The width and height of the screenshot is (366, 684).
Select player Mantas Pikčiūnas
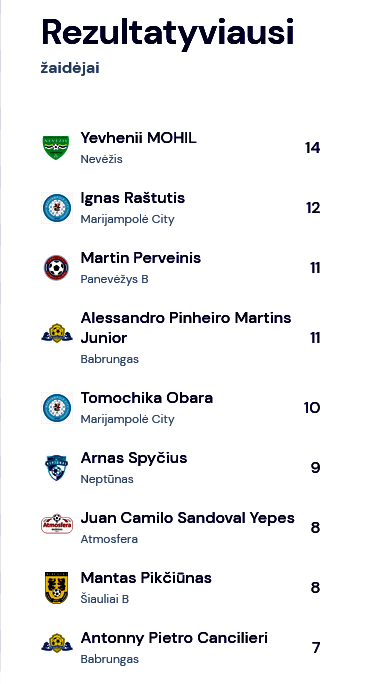(146, 578)
